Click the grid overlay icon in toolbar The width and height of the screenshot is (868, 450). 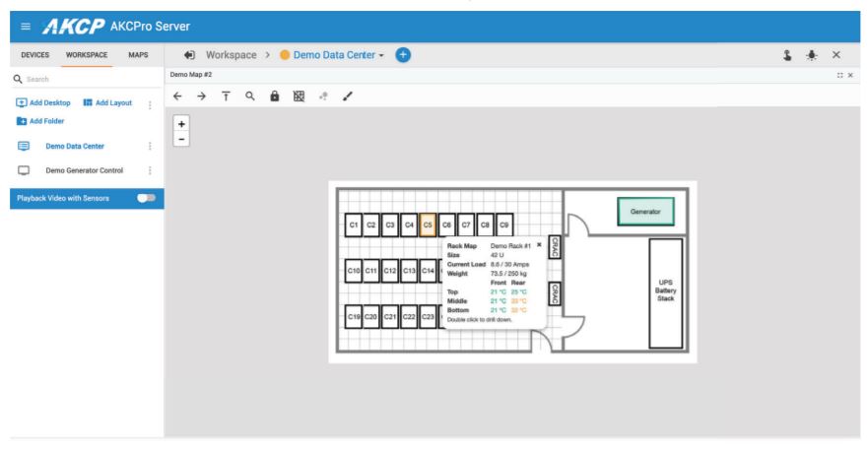[x=300, y=95]
